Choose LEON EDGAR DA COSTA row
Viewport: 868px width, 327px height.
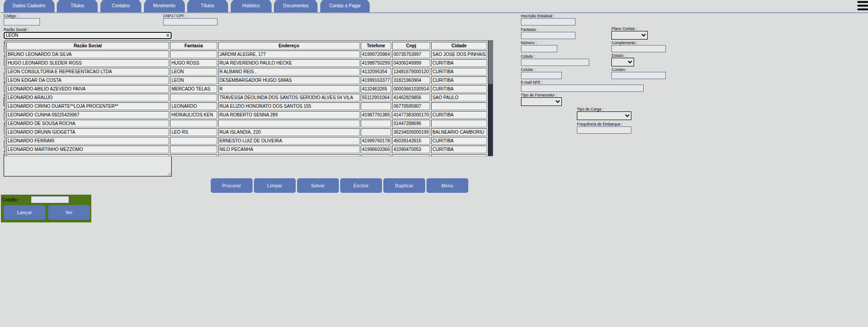(x=87, y=80)
